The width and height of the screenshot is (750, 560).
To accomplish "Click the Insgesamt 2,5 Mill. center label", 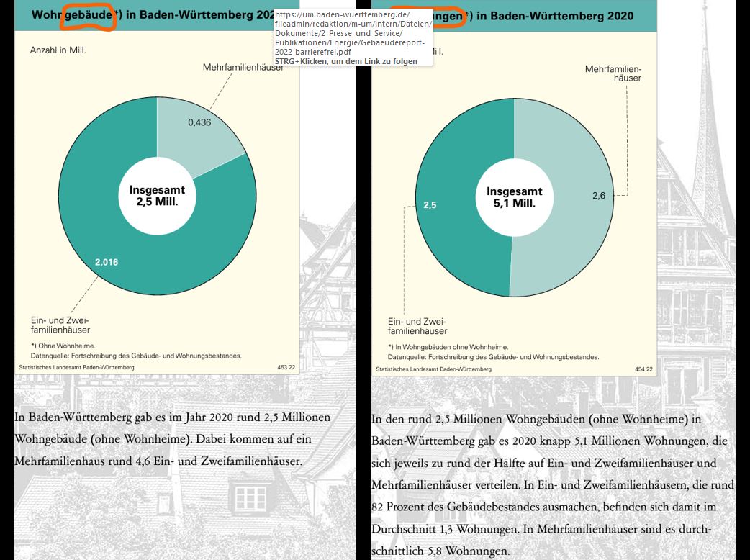I will (x=156, y=197).
